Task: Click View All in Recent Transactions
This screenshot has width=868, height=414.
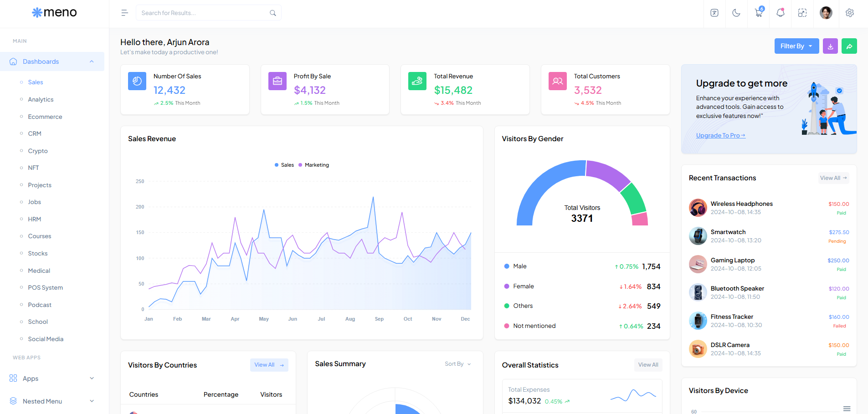Action: (x=833, y=178)
